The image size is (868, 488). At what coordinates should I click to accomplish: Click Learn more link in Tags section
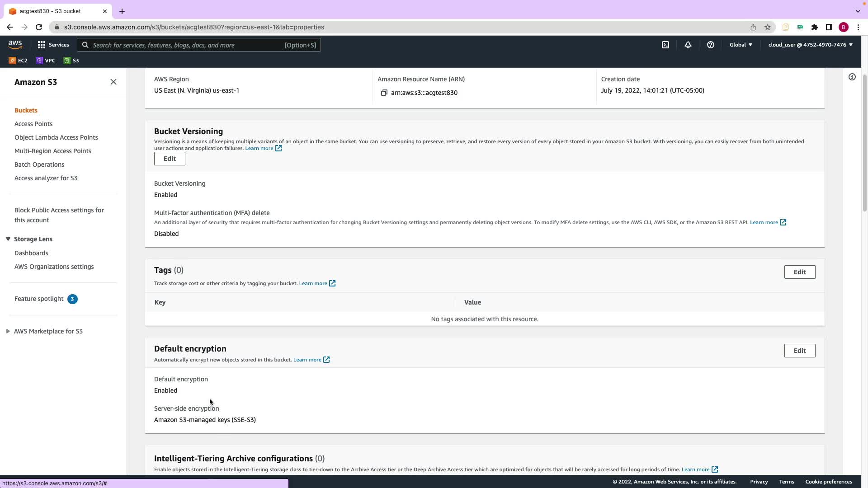click(313, 283)
